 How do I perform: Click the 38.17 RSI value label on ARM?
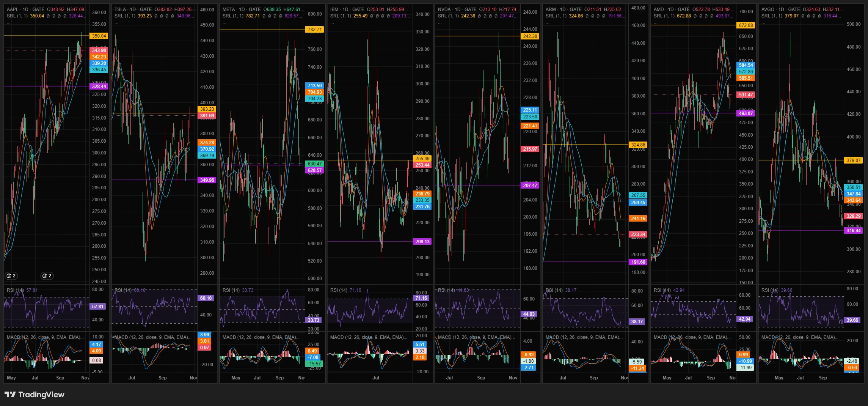(x=637, y=322)
